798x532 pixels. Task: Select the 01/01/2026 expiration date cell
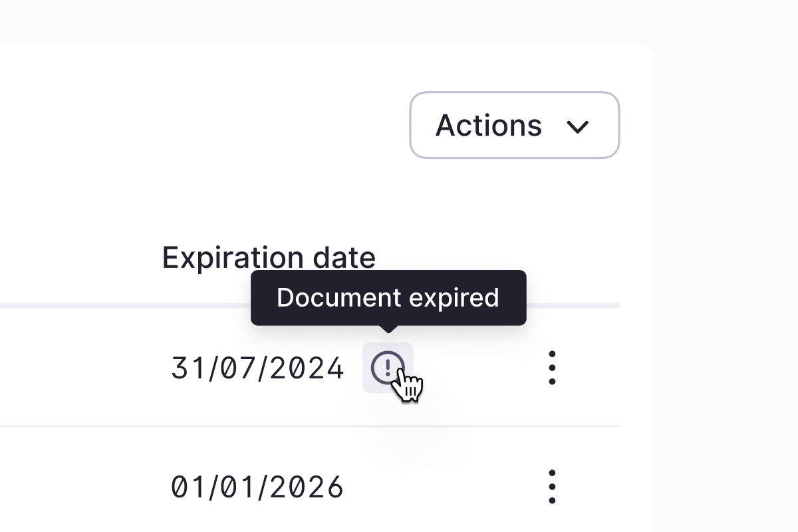[x=258, y=487]
